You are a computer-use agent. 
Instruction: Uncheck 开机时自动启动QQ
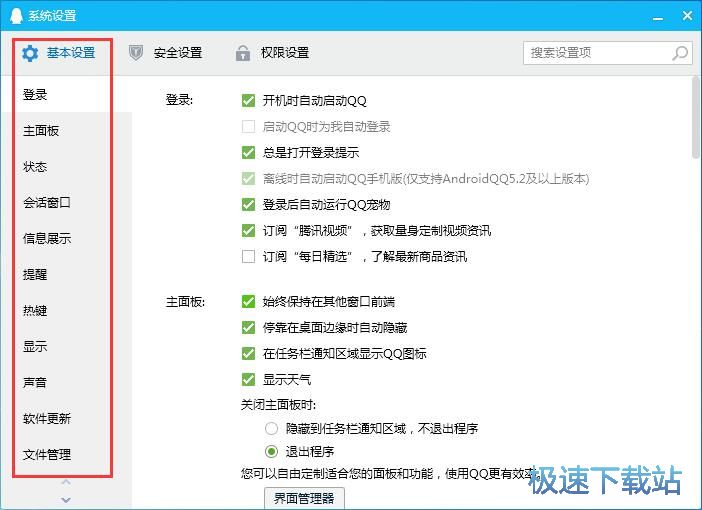[x=248, y=100]
